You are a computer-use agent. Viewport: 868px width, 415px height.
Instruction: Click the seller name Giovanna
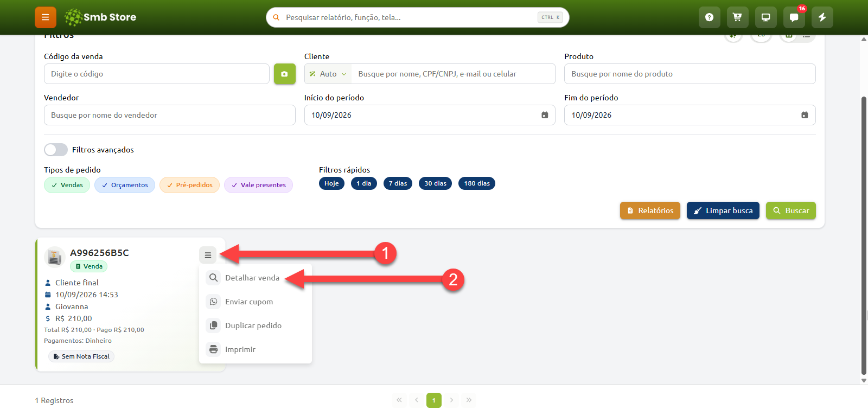pos(72,307)
